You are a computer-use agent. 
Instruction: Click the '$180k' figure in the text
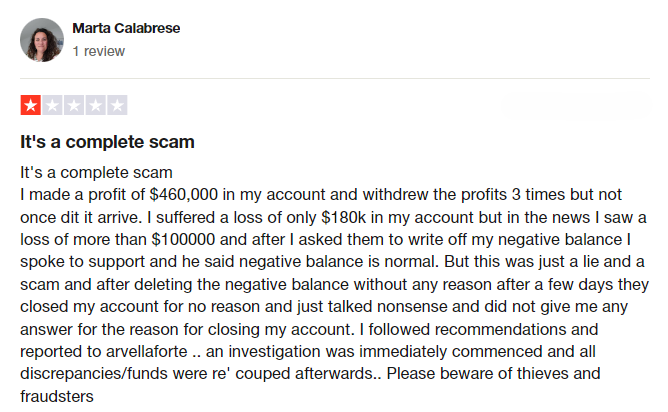[343, 217]
